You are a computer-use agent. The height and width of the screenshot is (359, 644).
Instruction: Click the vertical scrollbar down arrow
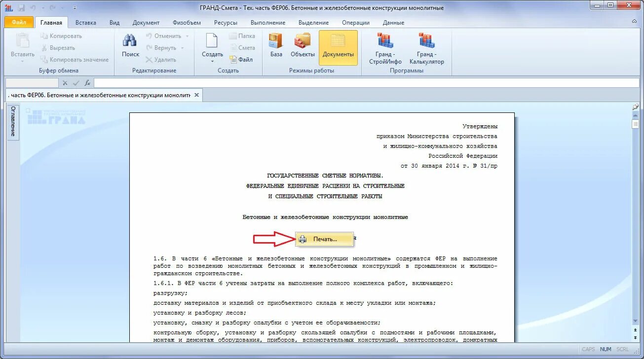[x=636, y=320]
